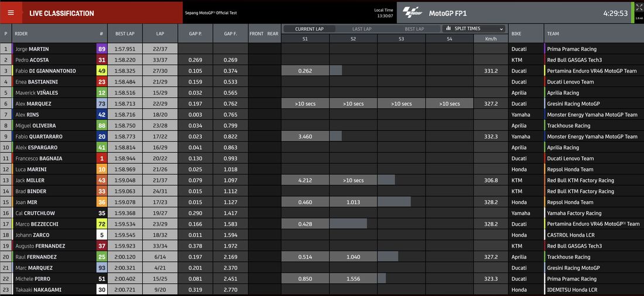Image resolution: width=644 pixels, height=296 pixels.
Task: Switch to BEST LAP sector tab
Action: pos(414,29)
